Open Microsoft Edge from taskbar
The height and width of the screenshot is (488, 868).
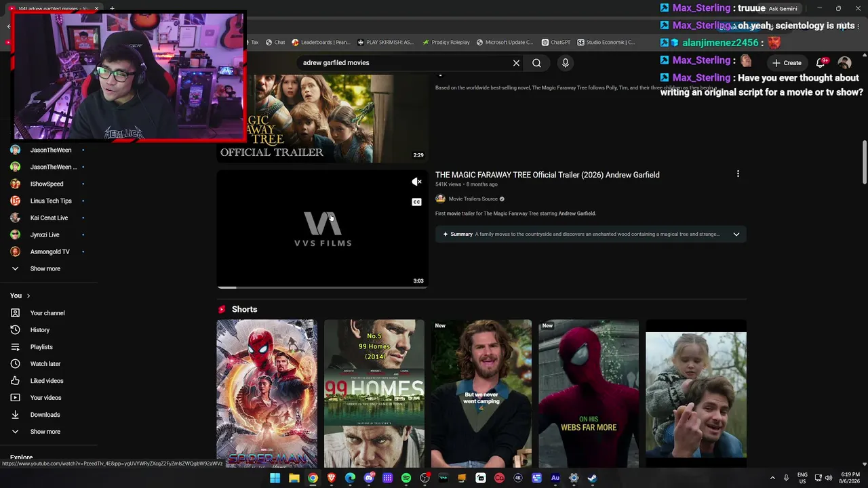tap(350, 478)
